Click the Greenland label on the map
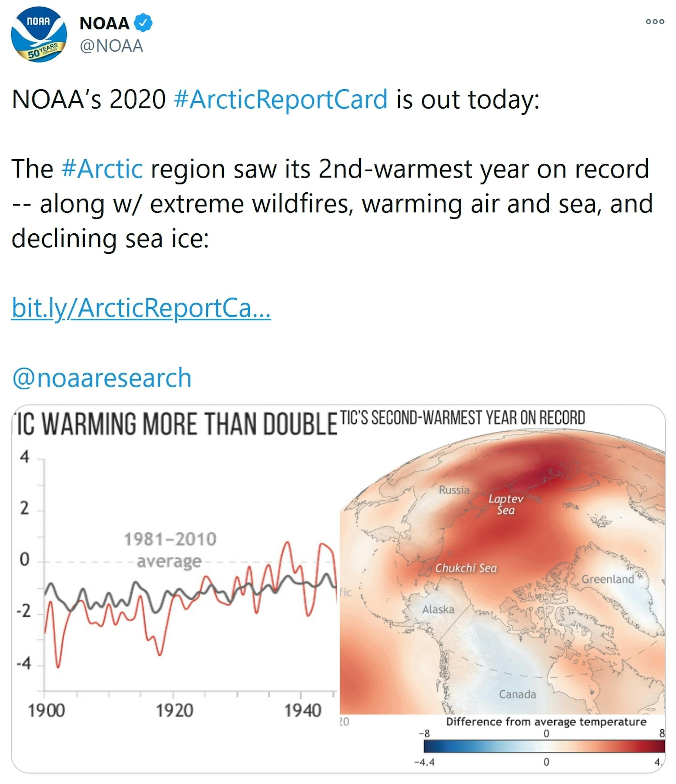Image resolution: width=676 pixels, height=784 pixels. tap(607, 579)
